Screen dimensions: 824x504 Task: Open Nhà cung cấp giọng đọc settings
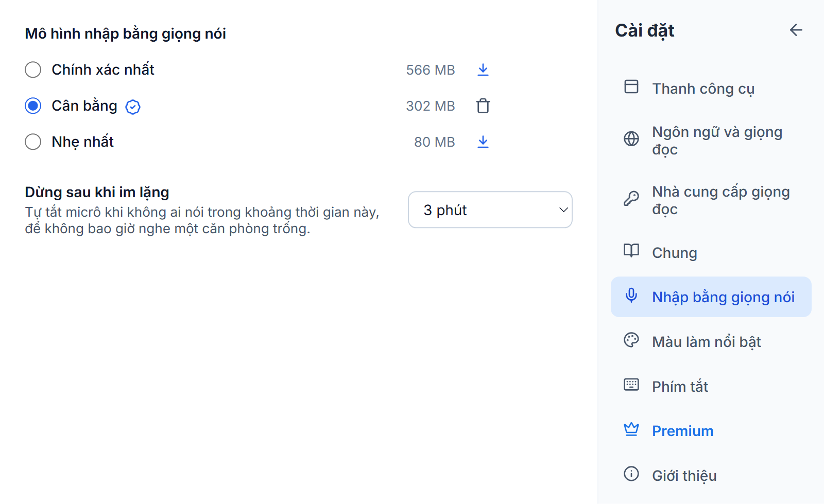coord(711,200)
